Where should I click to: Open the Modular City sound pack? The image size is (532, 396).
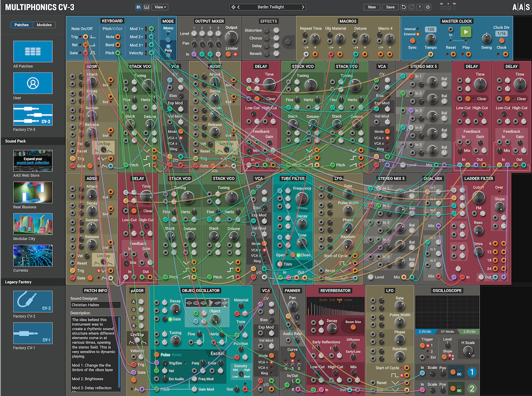pos(33,224)
